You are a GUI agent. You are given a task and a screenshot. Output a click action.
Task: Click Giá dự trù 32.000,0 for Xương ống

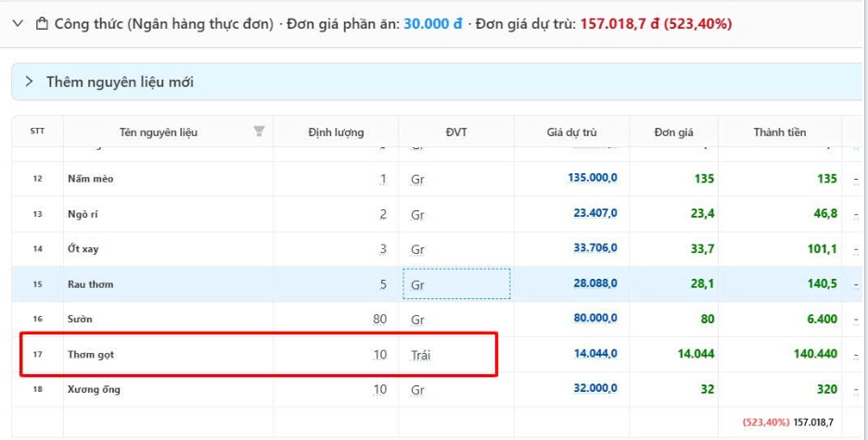tap(595, 388)
